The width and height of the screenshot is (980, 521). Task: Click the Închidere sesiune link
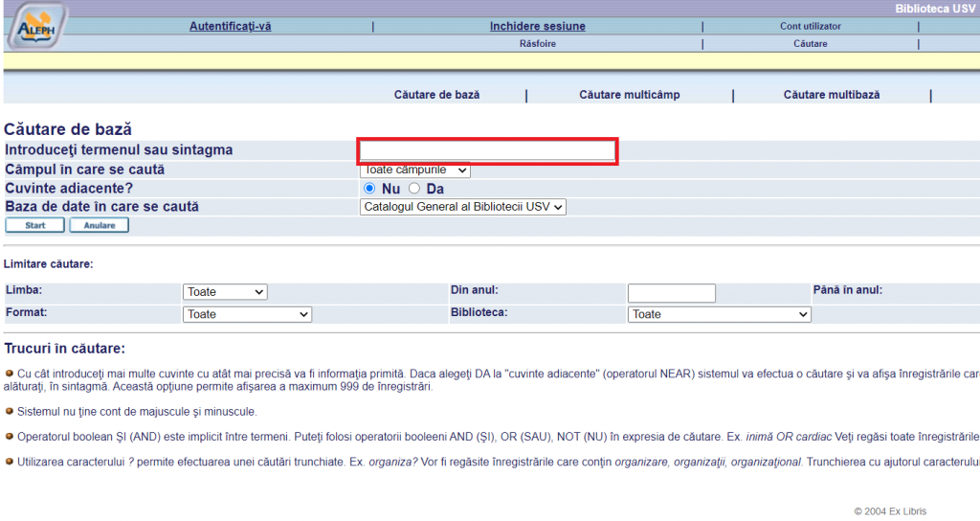(x=537, y=27)
